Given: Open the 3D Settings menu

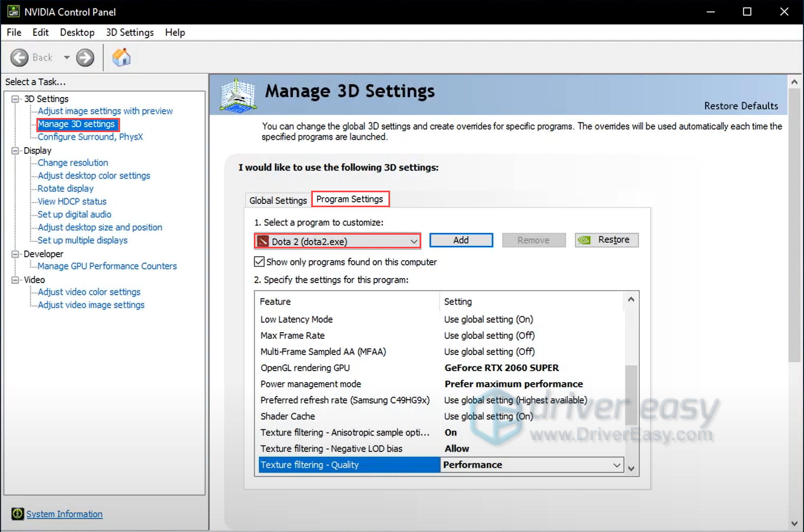Looking at the screenshot, I should 130,32.
